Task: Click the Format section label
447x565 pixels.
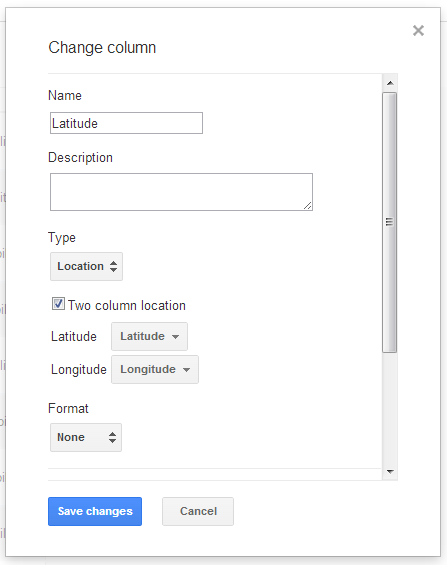Action: [68, 409]
